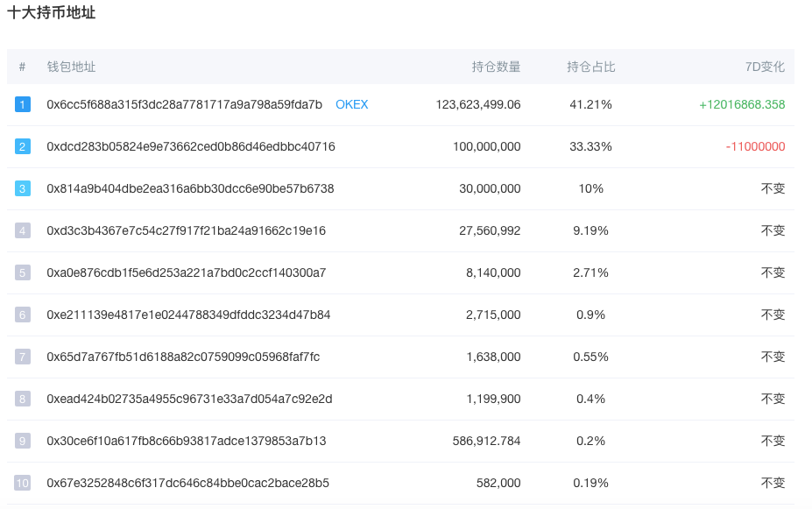The image size is (812, 509).
Task: Select holding amount 100,000,000
Action: (x=487, y=146)
